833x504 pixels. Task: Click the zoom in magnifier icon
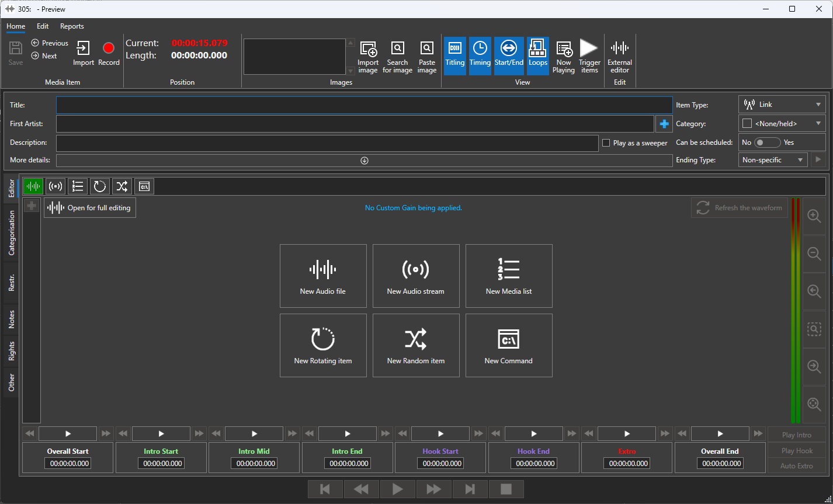point(814,216)
